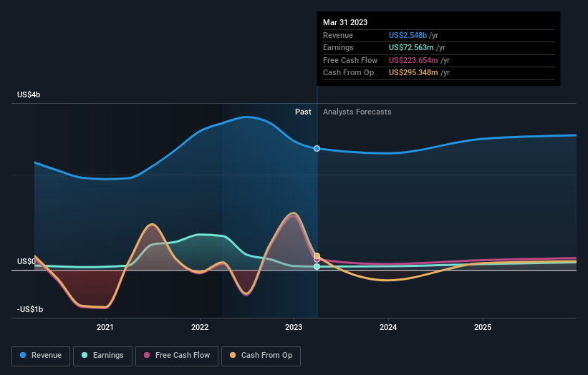Screen dimensions: 588x375
Task: Toggle the Cash From Op legend button
Action: pos(261,356)
